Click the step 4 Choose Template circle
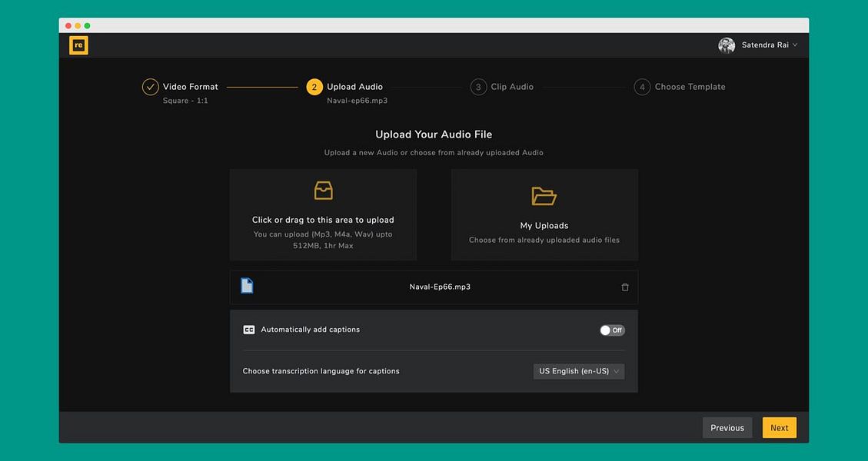This screenshot has height=461, width=868. [x=642, y=86]
